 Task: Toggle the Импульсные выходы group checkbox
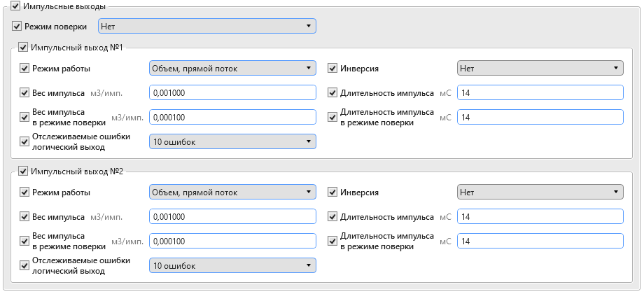[x=15, y=6]
